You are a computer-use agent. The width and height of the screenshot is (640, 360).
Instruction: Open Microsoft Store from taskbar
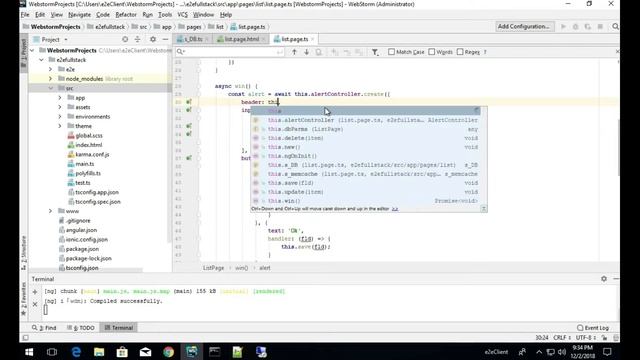click(x=122, y=352)
